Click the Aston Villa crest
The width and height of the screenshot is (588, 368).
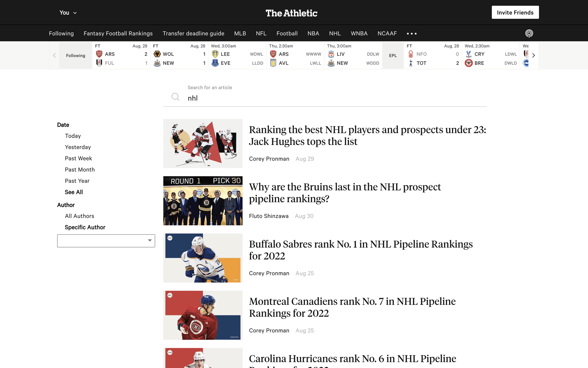click(273, 63)
